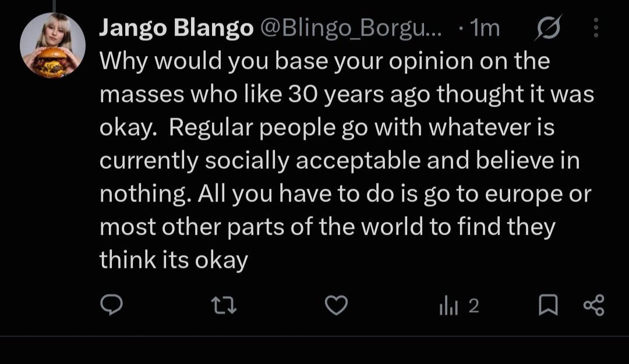Click the line 'most other parts of the world'

pos(261,227)
